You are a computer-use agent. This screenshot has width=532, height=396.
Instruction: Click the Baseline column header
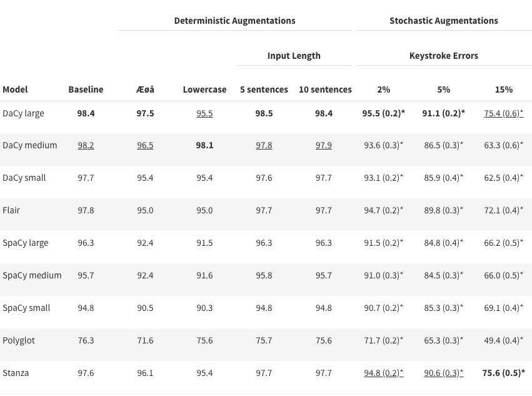coord(86,89)
